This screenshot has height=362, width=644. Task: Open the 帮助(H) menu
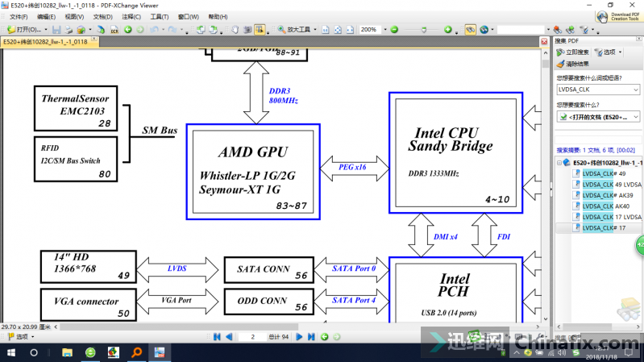pos(218,17)
